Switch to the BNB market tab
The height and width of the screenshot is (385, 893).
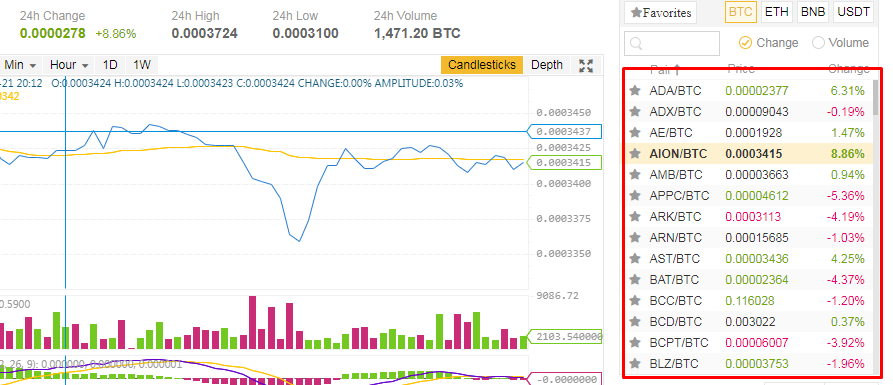pos(813,12)
